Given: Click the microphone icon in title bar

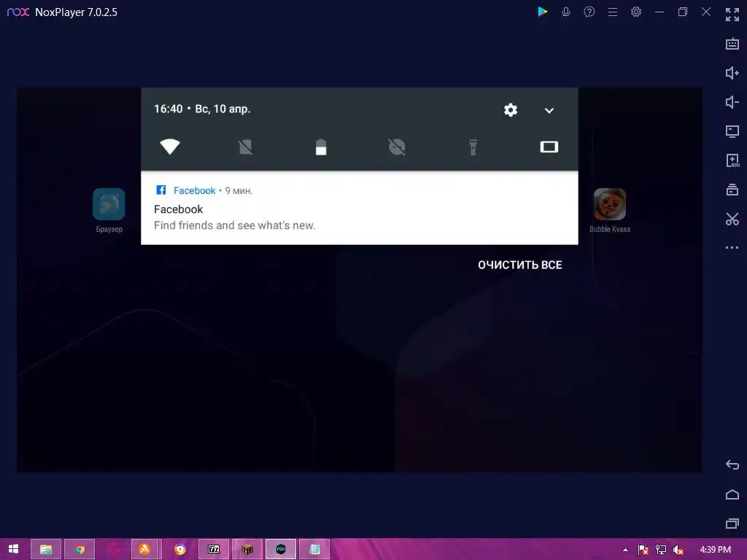Looking at the screenshot, I should click(x=565, y=12).
